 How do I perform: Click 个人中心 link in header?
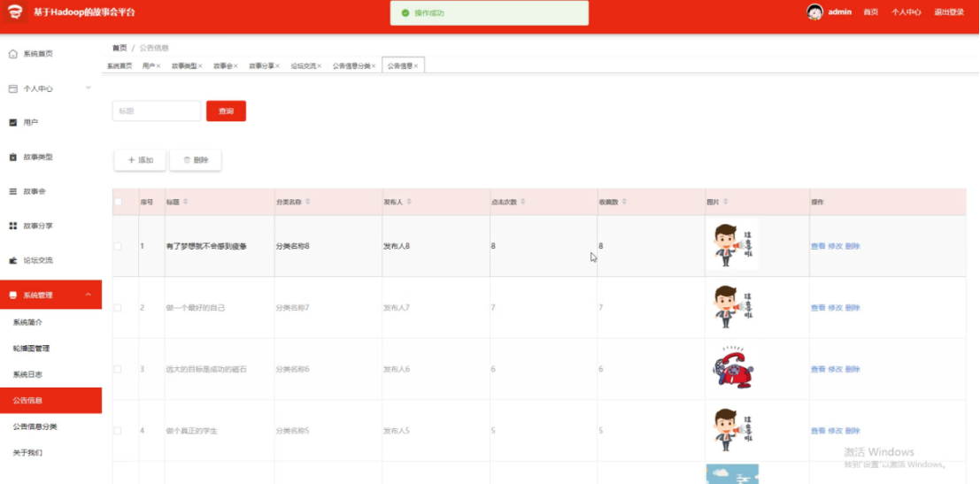[907, 12]
